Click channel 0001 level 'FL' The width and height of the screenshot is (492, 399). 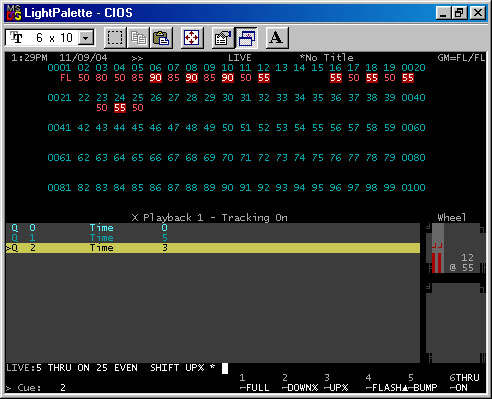pos(66,78)
